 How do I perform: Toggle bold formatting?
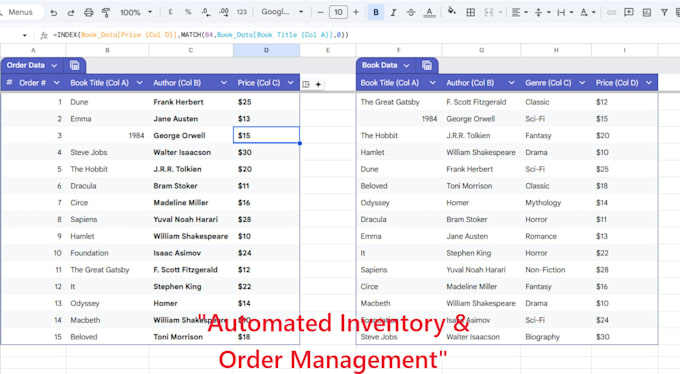pyautogui.click(x=376, y=12)
